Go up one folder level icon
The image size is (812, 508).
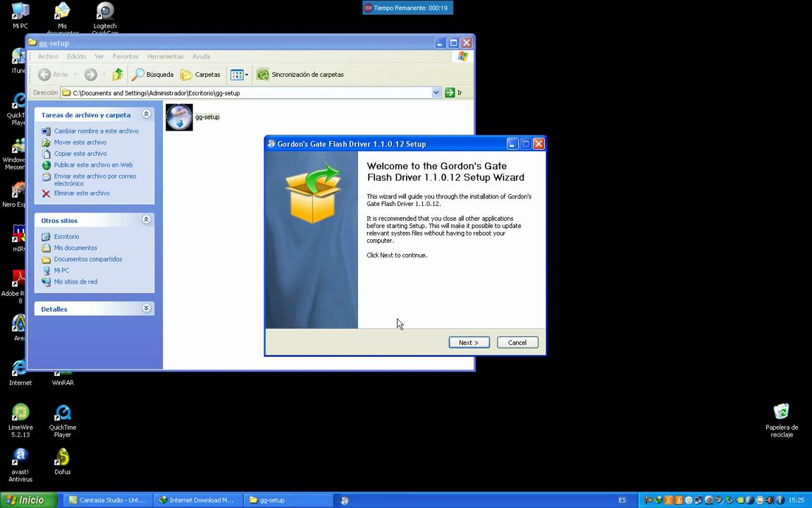click(x=118, y=75)
